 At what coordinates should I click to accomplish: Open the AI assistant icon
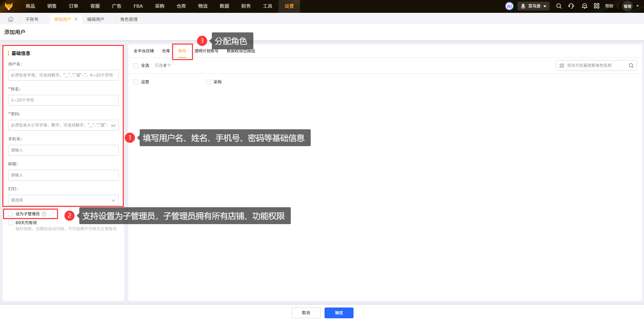pos(509,6)
